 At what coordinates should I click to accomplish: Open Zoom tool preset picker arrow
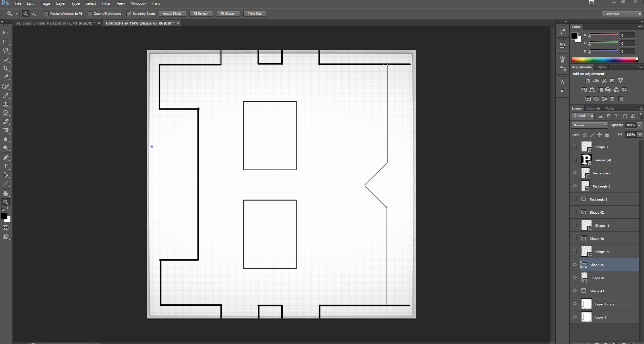(x=16, y=14)
